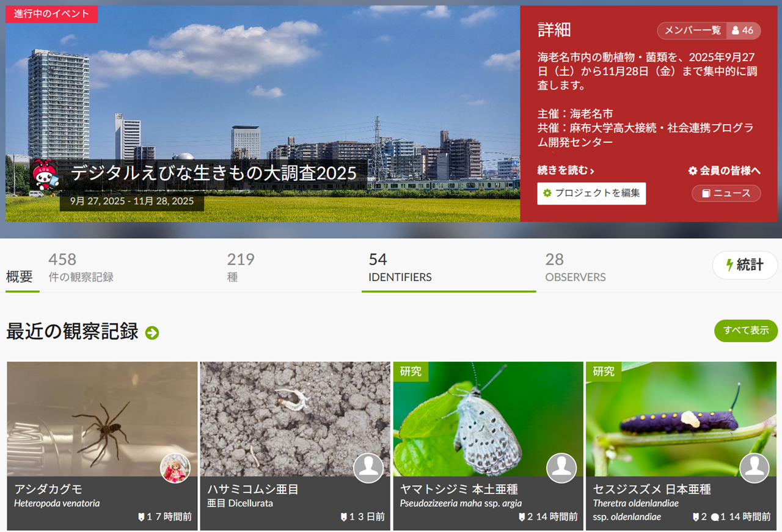Screen dimensions: 782x532
Task: Click the member count badge showing 46
Action: (x=743, y=31)
